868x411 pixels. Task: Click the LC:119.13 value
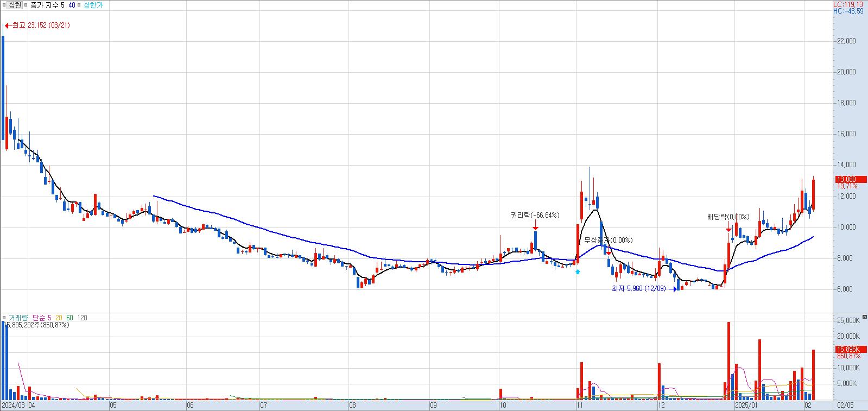click(x=849, y=4)
